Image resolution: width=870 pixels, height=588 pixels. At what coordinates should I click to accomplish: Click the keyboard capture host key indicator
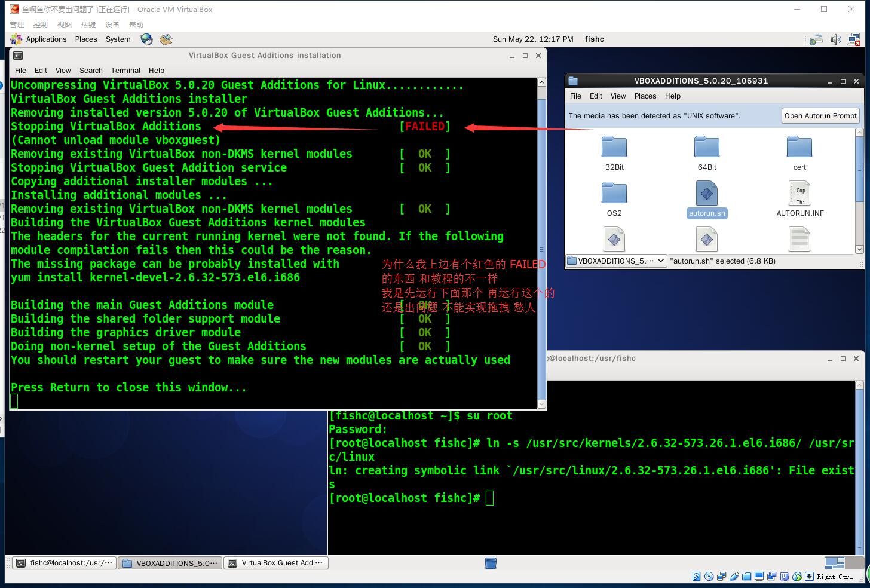[809, 577]
